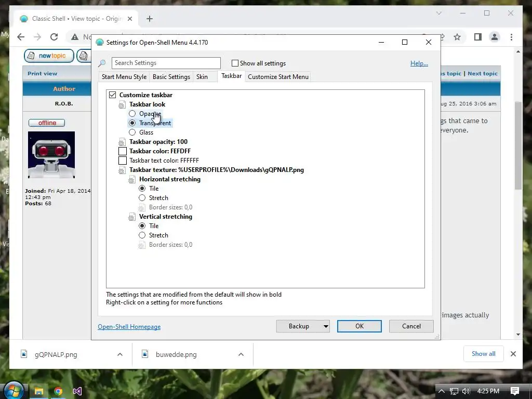This screenshot has height=399, width=532.
Task: Go to Next topic link
Action: coord(483,74)
